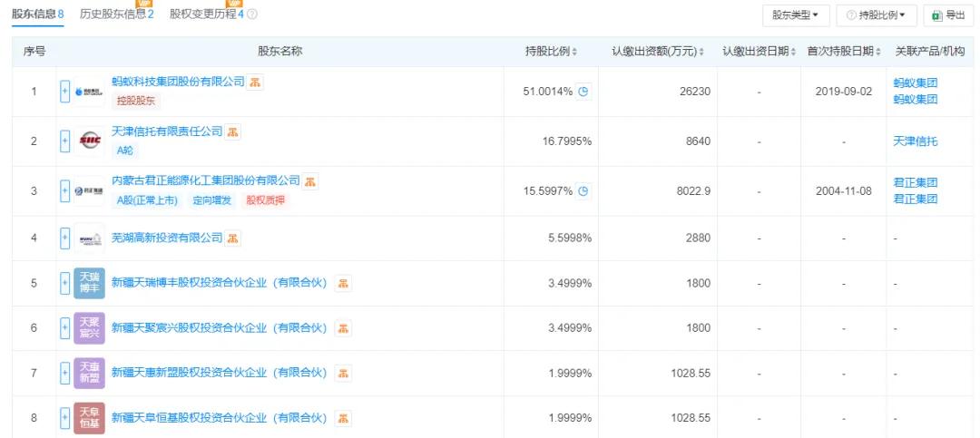Click the 天聚宸兴 purple avatar tile
980x438 pixels.
pos(89,328)
